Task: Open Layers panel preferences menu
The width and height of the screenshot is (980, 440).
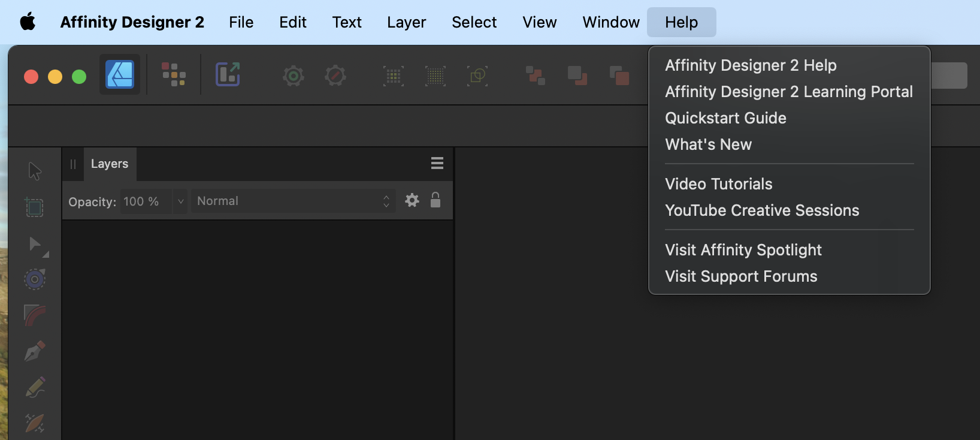Action: [437, 163]
